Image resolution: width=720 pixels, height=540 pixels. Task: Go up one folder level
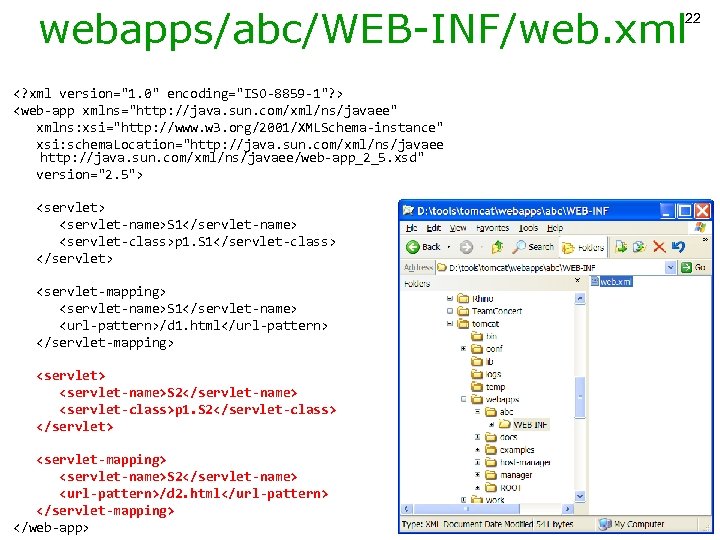pyautogui.click(x=497, y=247)
